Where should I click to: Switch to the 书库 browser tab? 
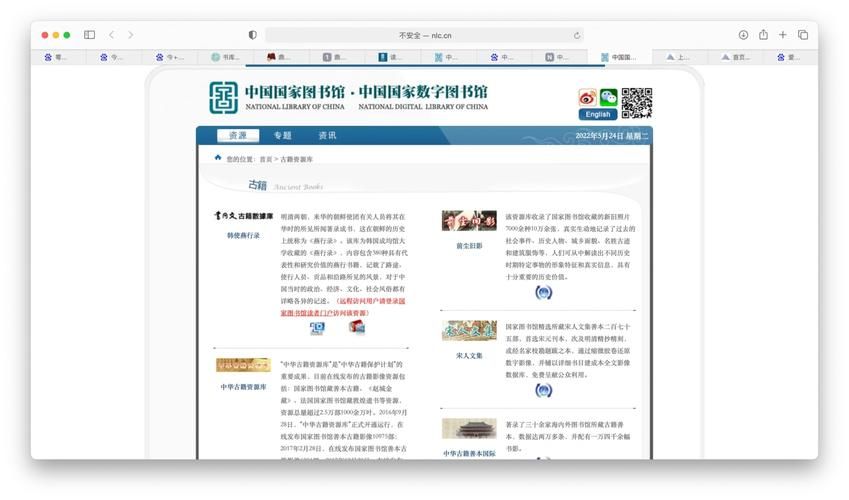(x=225, y=57)
